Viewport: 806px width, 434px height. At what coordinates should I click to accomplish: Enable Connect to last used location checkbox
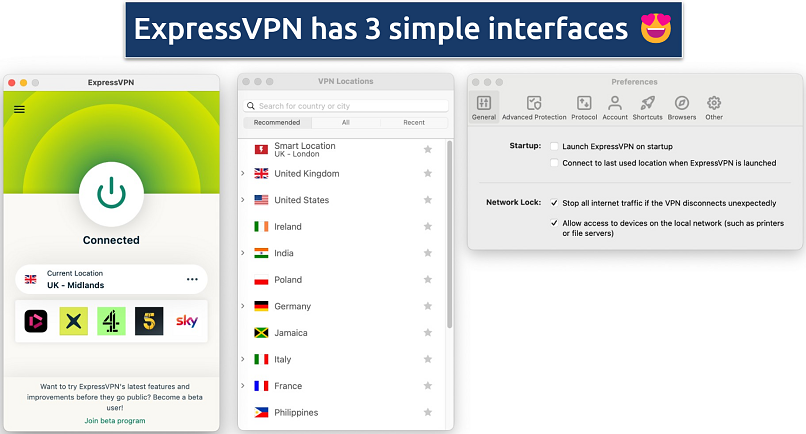(554, 163)
